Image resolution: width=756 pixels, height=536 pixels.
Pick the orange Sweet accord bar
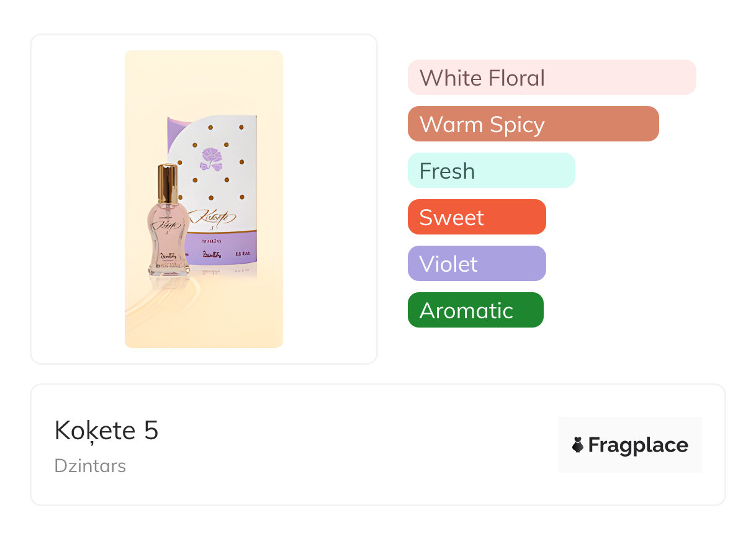476,217
